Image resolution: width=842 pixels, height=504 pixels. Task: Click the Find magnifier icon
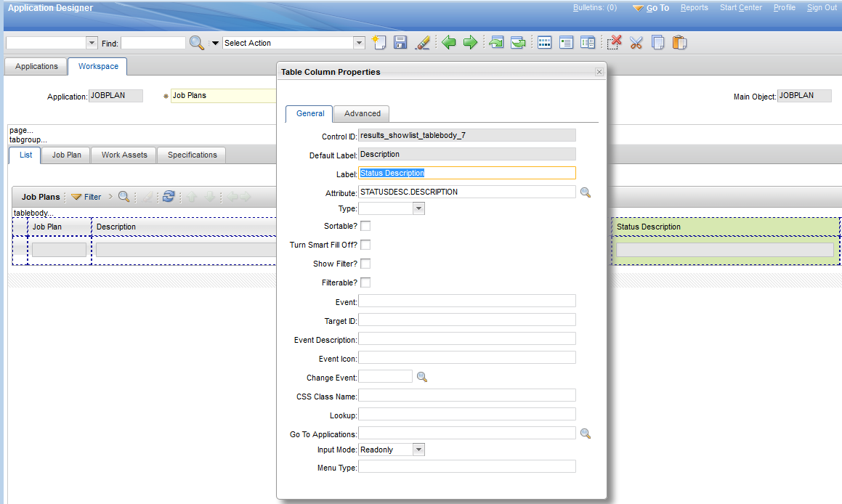(194, 42)
